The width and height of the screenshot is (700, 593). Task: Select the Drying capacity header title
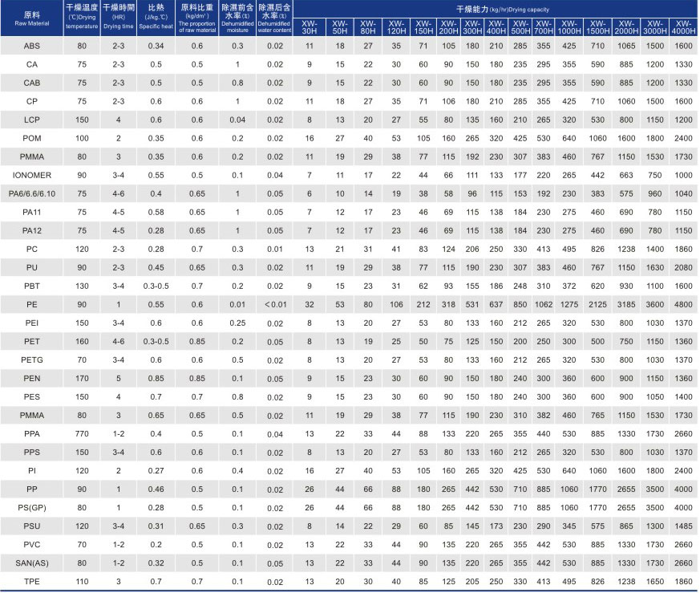pyautogui.click(x=498, y=9)
